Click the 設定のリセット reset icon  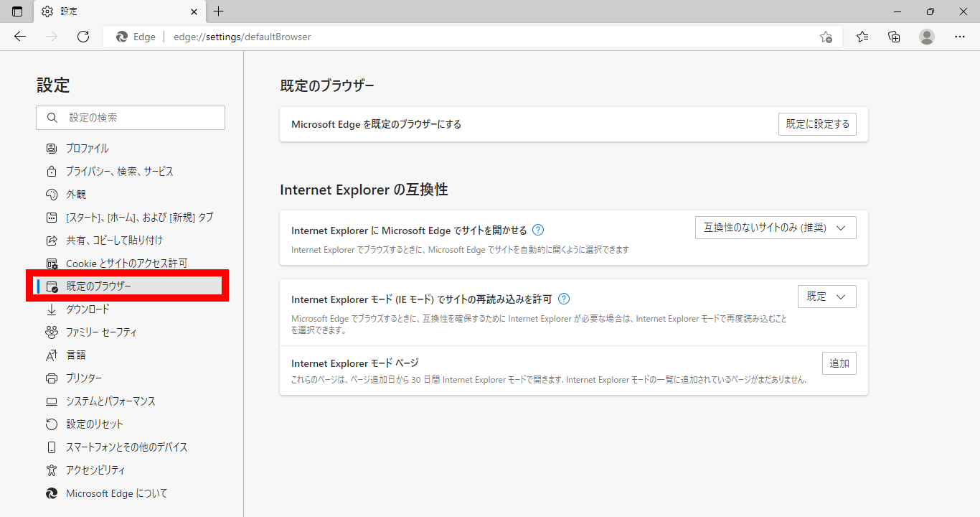click(x=52, y=424)
